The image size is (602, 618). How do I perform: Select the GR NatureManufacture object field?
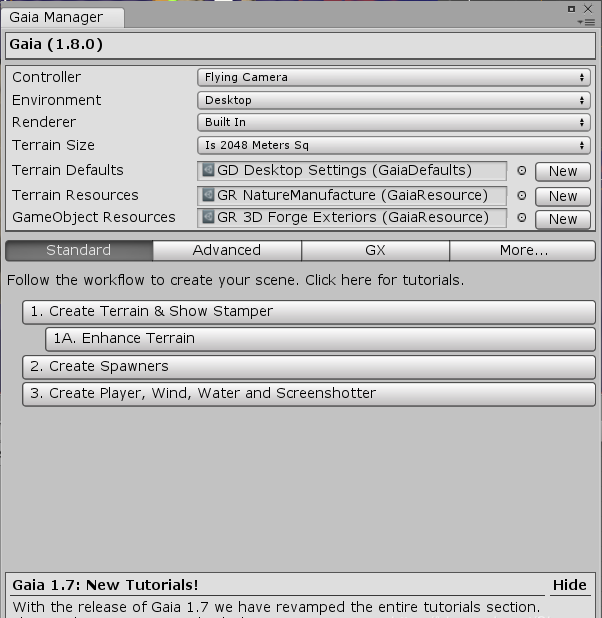point(352,195)
